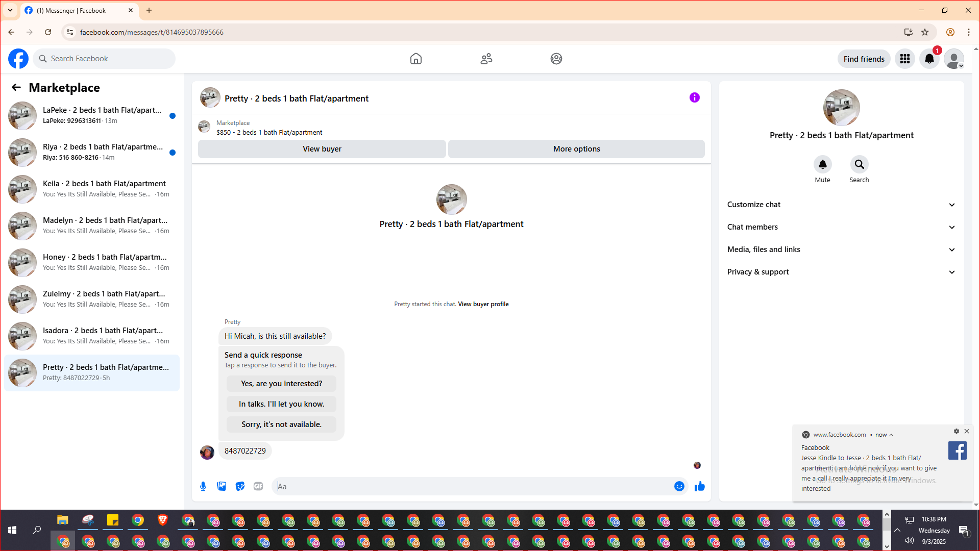Open Zuleimy conversation
The height and width of the screenshot is (551, 980).
[x=92, y=299]
